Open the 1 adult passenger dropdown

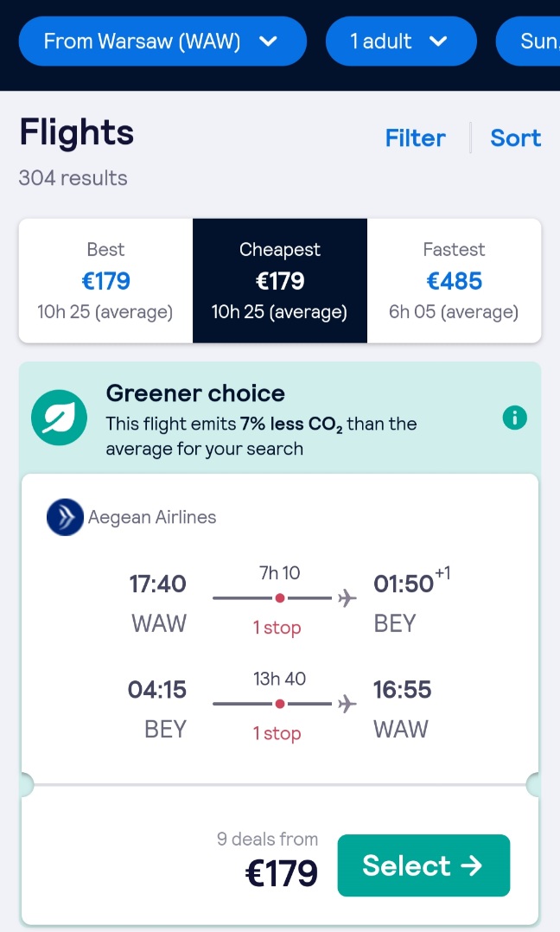click(401, 41)
